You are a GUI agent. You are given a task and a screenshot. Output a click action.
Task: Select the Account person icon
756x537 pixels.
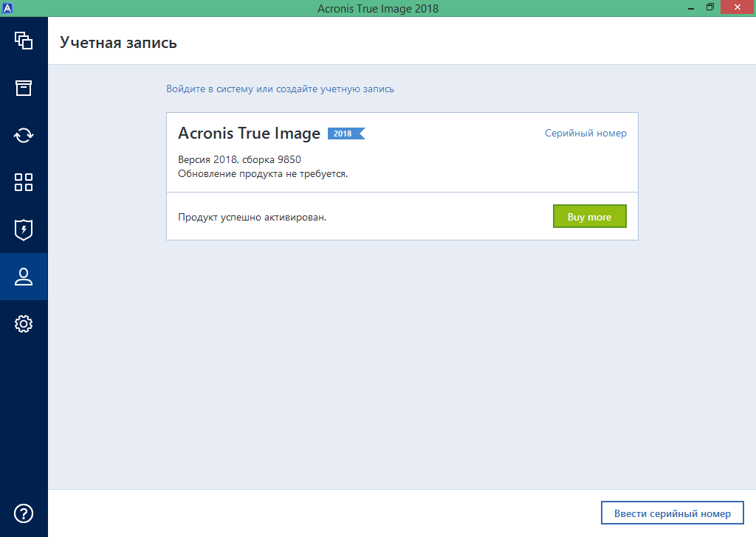click(24, 277)
